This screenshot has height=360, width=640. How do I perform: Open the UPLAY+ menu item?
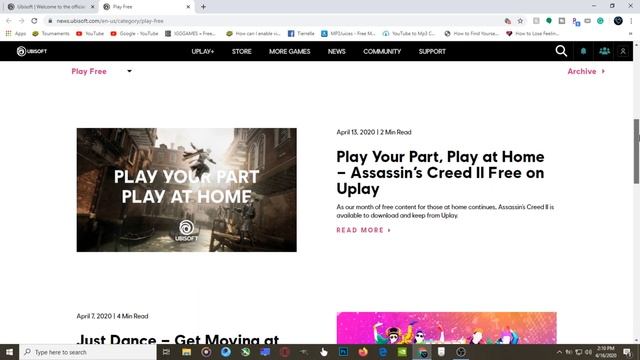point(203,51)
